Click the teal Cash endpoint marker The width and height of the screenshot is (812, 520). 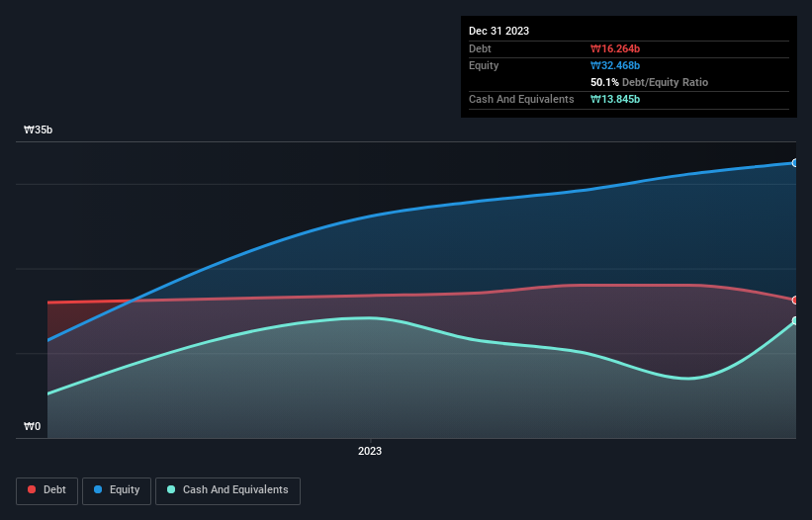coord(795,320)
